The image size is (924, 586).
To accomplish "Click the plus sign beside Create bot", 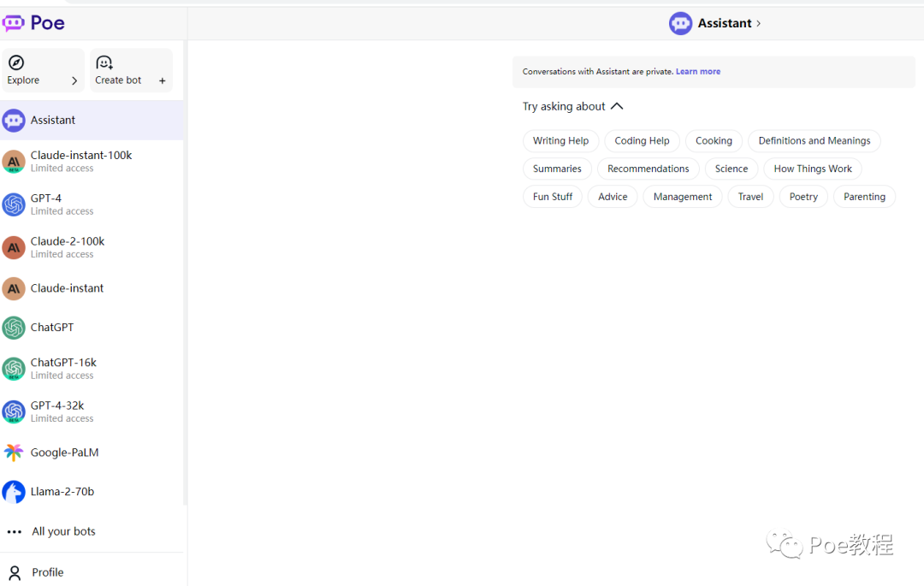I will pyautogui.click(x=162, y=80).
